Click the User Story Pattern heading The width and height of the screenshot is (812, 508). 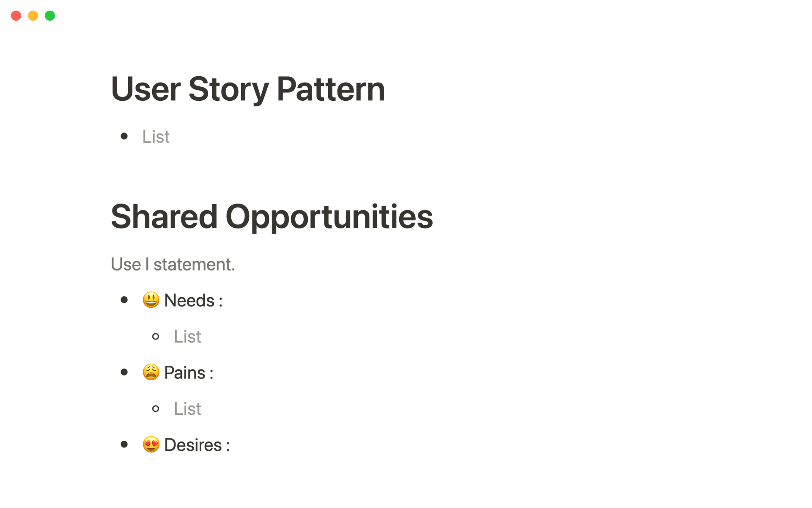[248, 89]
